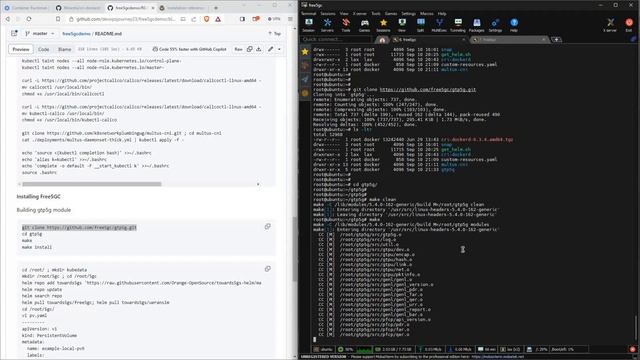Image resolution: width=640 pixels, height=360 pixels.
Task: Click the browser reload icon
Action: click(x=29, y=19)
